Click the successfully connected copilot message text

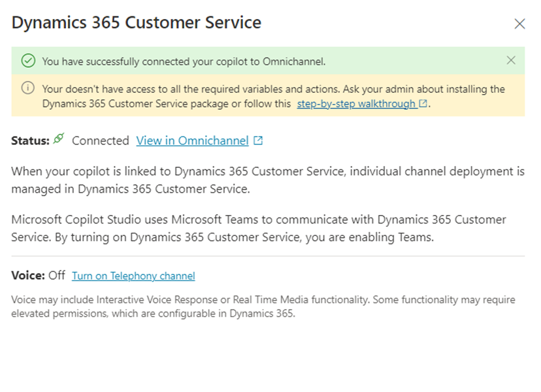pos(184,61)
